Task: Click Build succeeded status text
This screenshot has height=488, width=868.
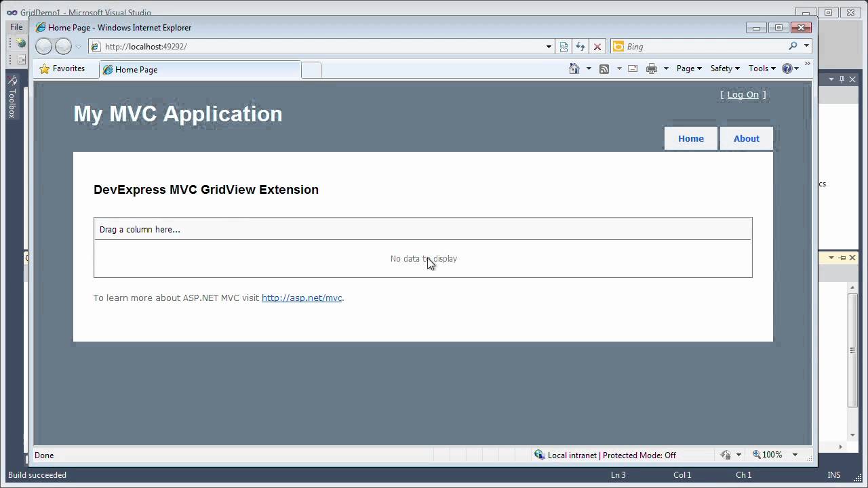Action: pos(37,475)
